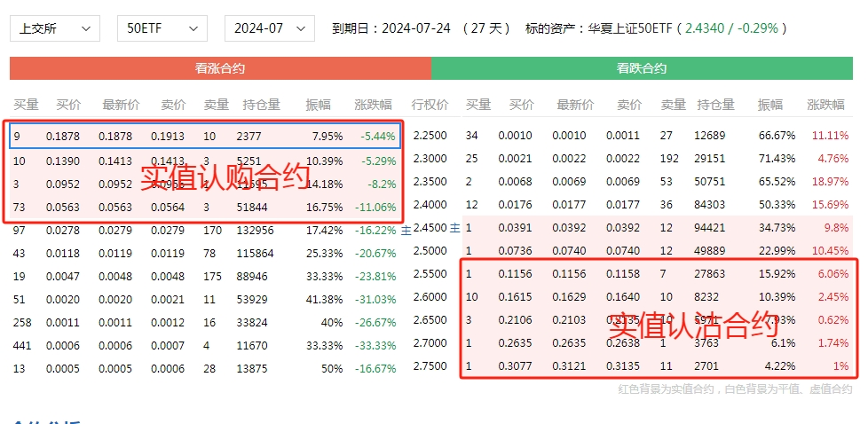Click call amplitude value 41.38%

coord(325,300)
